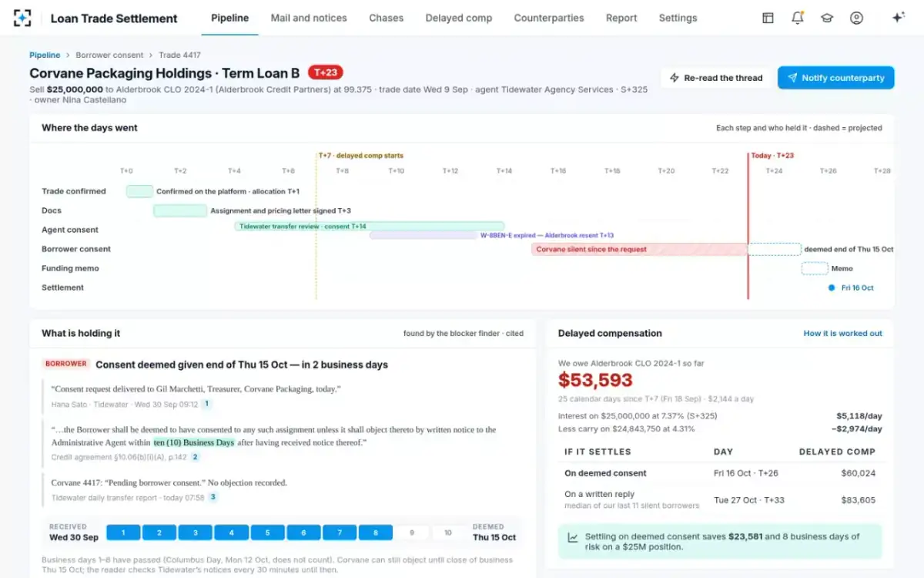Select business day 7 chip
Viewport: 924px width, 578px height.
pos(340,533)
